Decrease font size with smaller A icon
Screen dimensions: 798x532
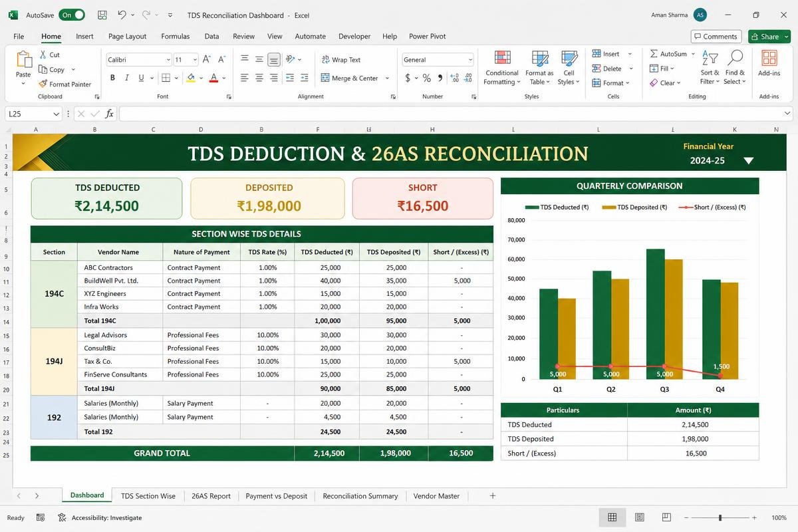coord(221,59)
